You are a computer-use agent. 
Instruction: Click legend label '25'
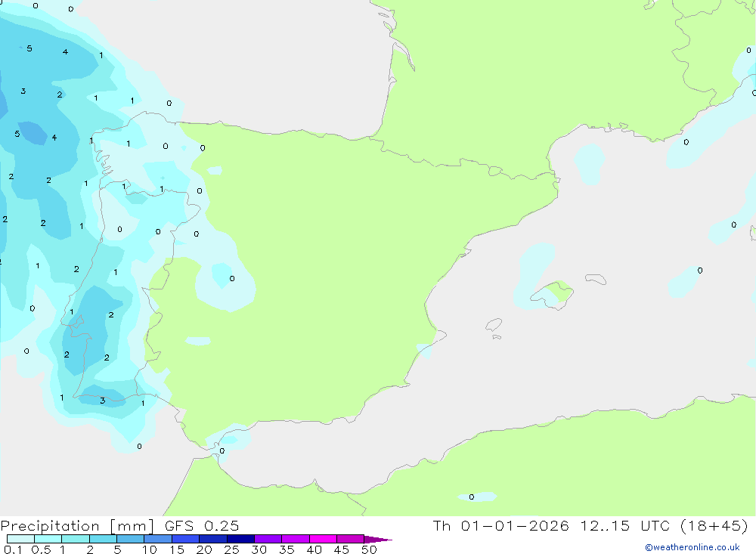coord(231,549)
